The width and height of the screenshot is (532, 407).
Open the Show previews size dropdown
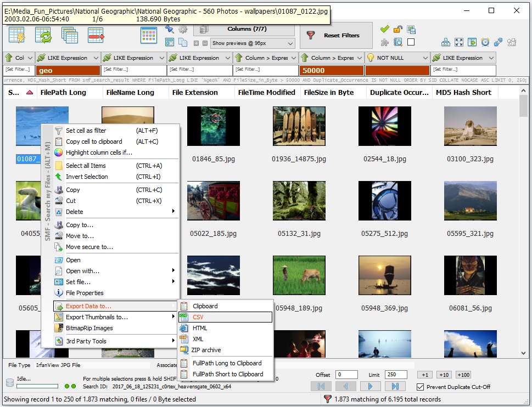(x=253, y=43)
